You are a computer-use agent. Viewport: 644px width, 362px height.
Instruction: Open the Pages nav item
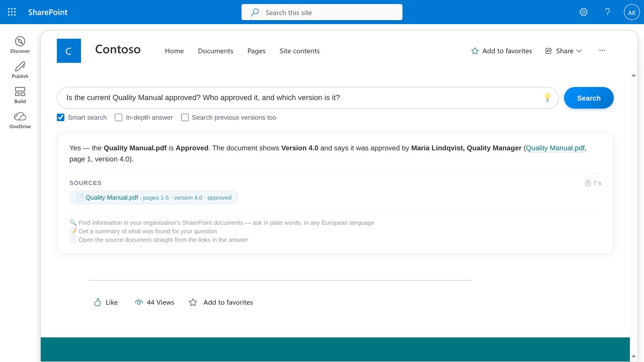click(256, 51)
